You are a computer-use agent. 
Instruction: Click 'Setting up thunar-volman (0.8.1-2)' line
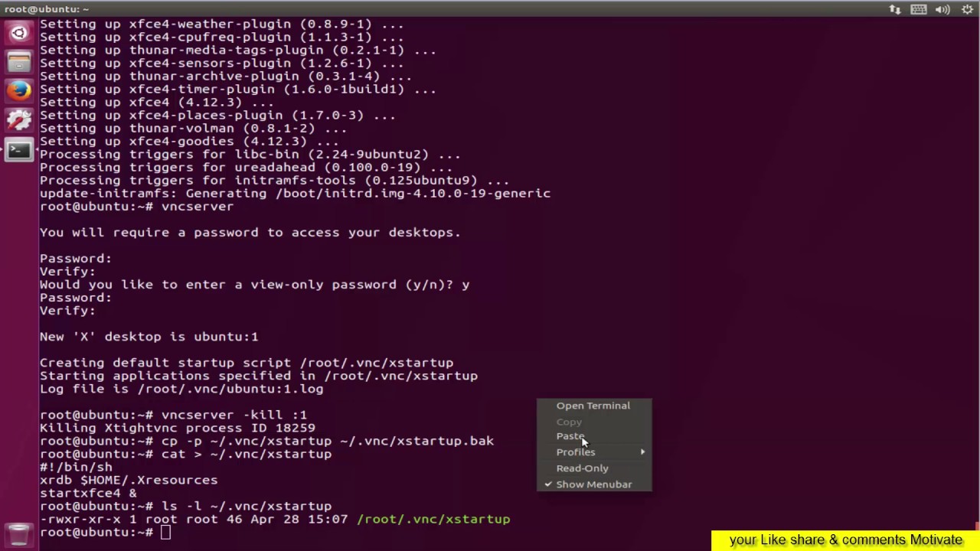click(194, 129)
